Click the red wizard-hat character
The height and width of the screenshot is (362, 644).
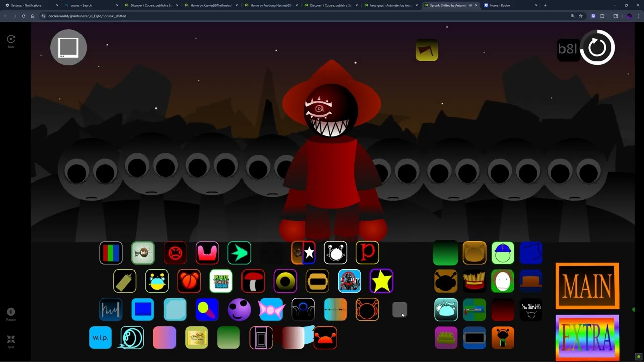(331, 151)
